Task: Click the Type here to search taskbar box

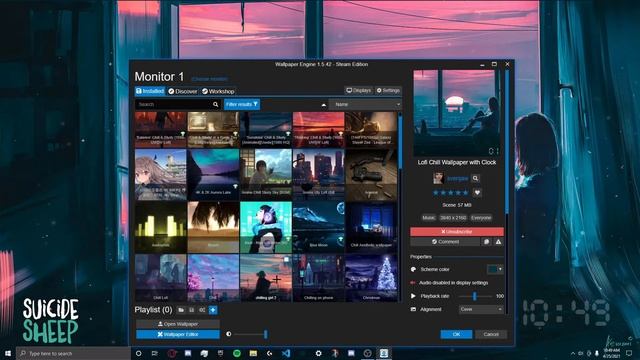Action: [x=73, y=353]
